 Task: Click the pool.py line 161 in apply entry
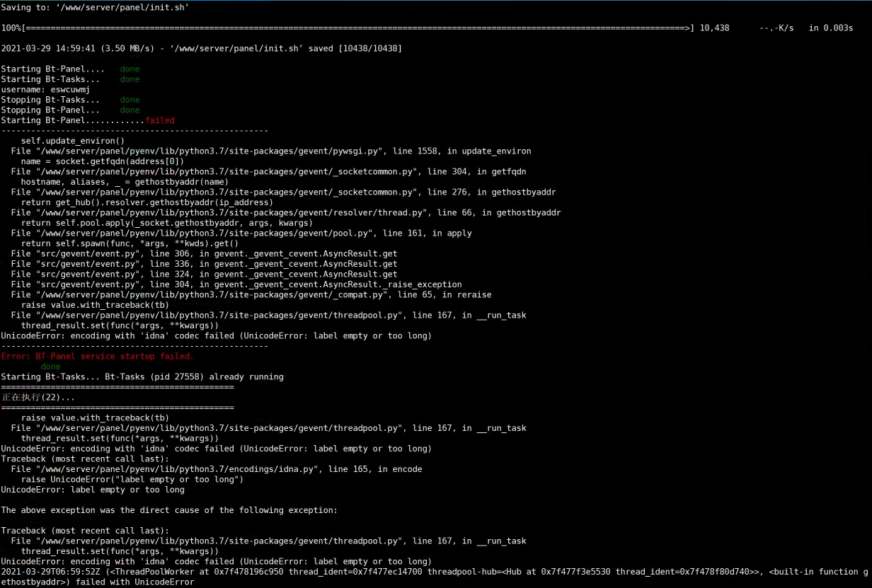coord(241,234)
